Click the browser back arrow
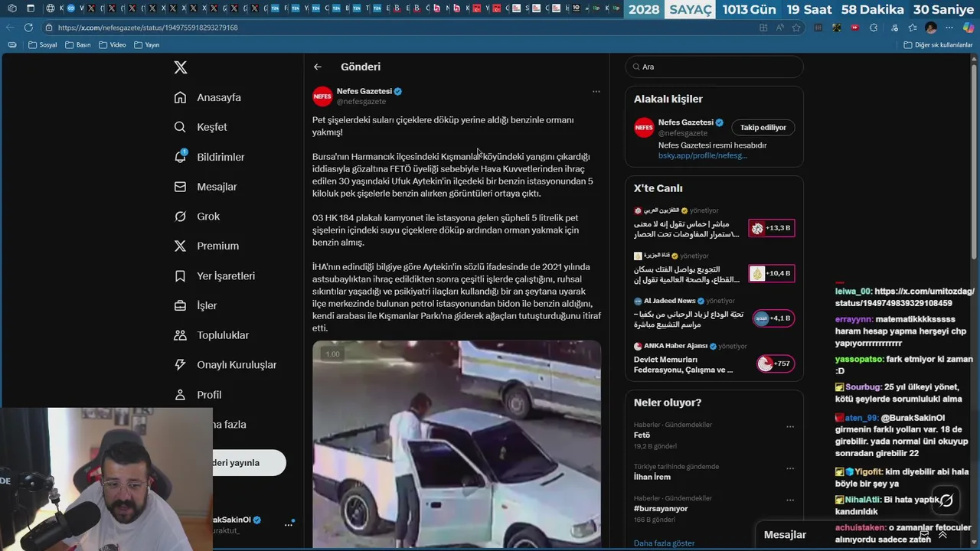Screen dimensions: 980x551 tap(10, 28)
